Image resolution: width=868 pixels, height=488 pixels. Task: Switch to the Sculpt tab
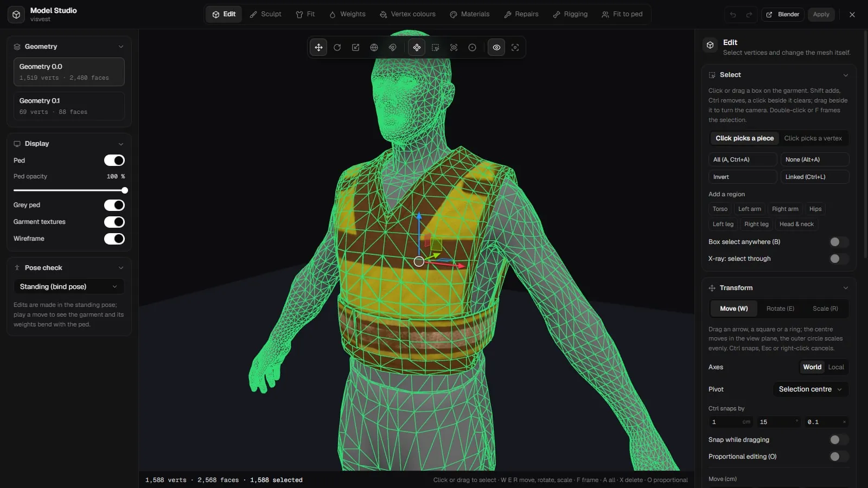pyautogui.click(x=266, y=14)
